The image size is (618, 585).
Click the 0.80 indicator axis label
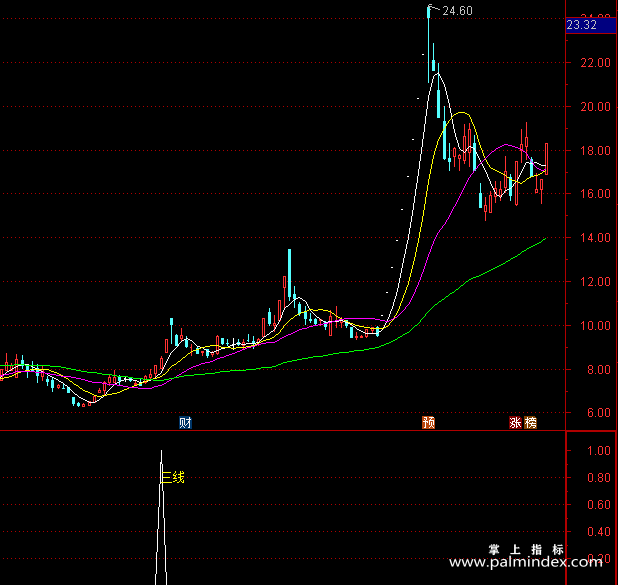[x=599, y=478]
